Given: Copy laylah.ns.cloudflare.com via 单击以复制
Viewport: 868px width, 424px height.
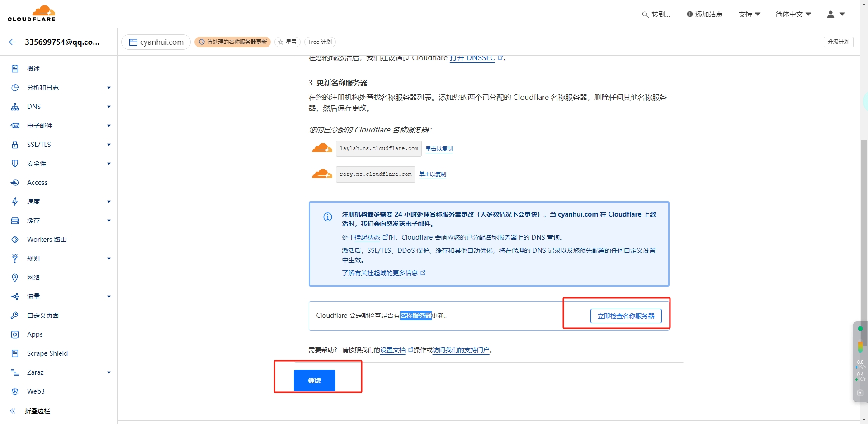Looking at the screenshot, I should [x=439, y=149].
